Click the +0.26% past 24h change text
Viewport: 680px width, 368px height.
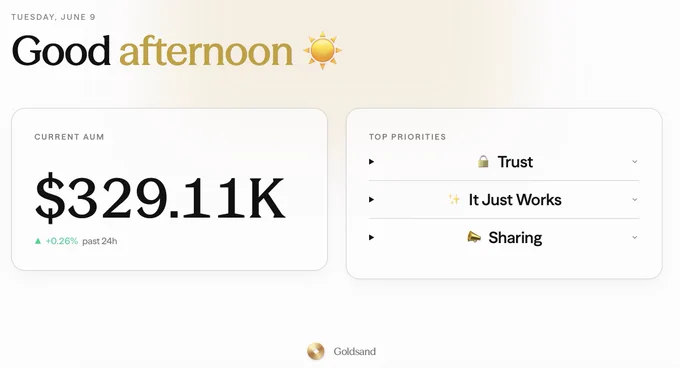tap(81, 241)
